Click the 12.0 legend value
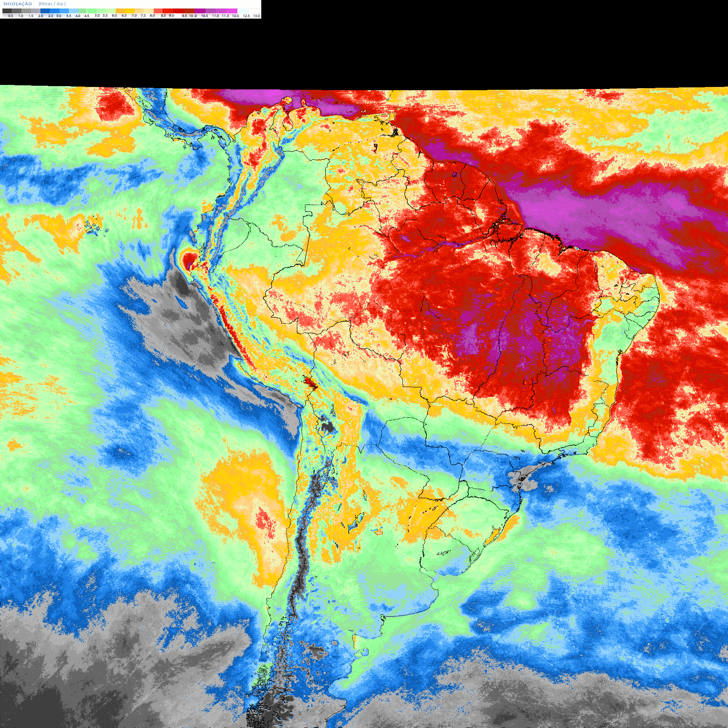This screenshot has width=728, height=728. point(235,16)
